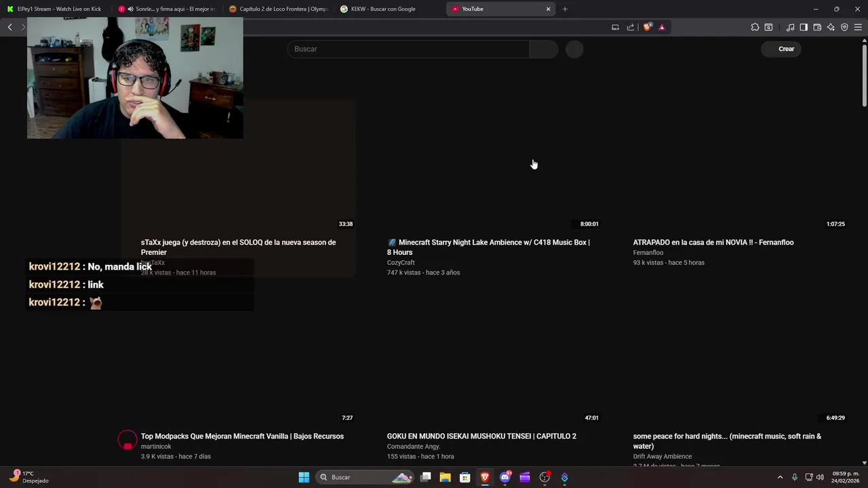Open the Comandante Angy. channel name

point(414,447)
